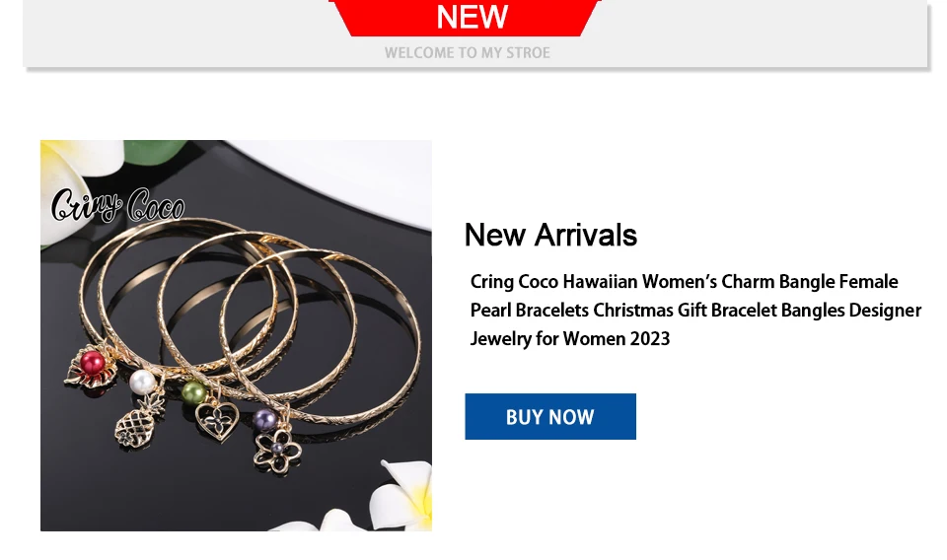This screenshot has width=947, height=560.
Task: Click the 'Pearl Bracelets Christmas Gift' title line
Action: [x=695, y=311]
